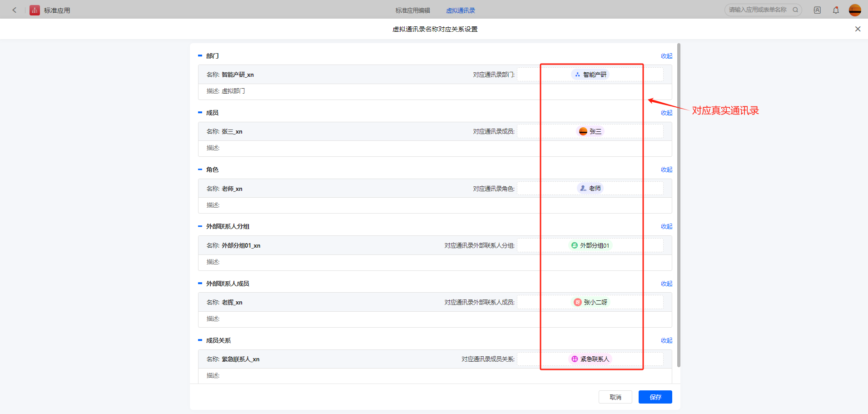Close the settings dialog with X
The height and width of the screenshot is (414, 868).
(x=858, y=29)
